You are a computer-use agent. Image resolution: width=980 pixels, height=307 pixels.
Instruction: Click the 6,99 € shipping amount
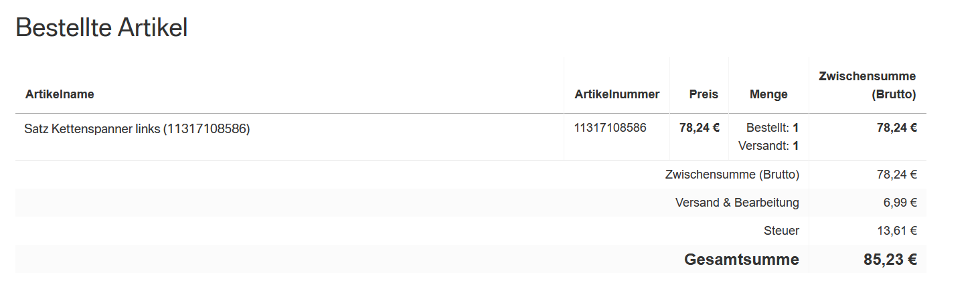coord(900,203)
